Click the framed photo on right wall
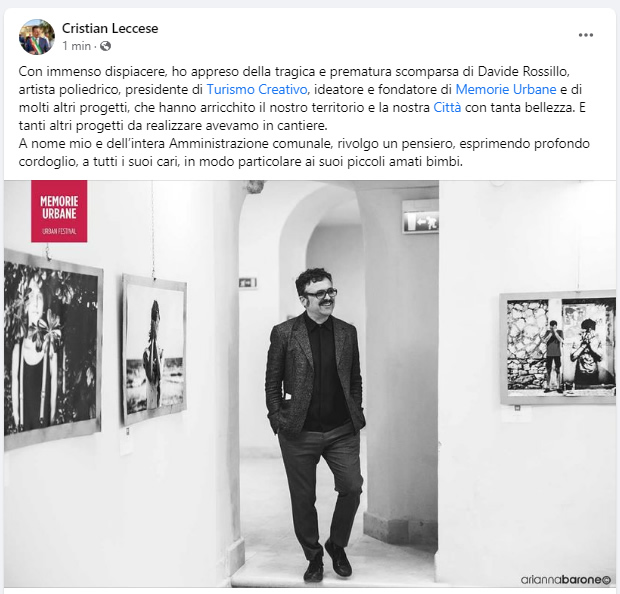Viewport: 620px width, 594px height. click(x=558, y=348)
